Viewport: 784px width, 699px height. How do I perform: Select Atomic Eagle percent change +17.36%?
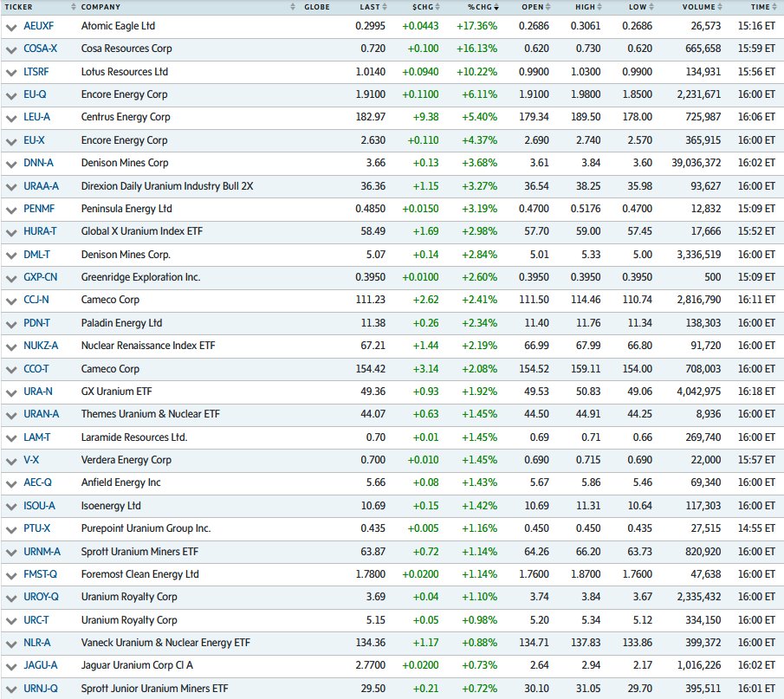click(477, 26)
